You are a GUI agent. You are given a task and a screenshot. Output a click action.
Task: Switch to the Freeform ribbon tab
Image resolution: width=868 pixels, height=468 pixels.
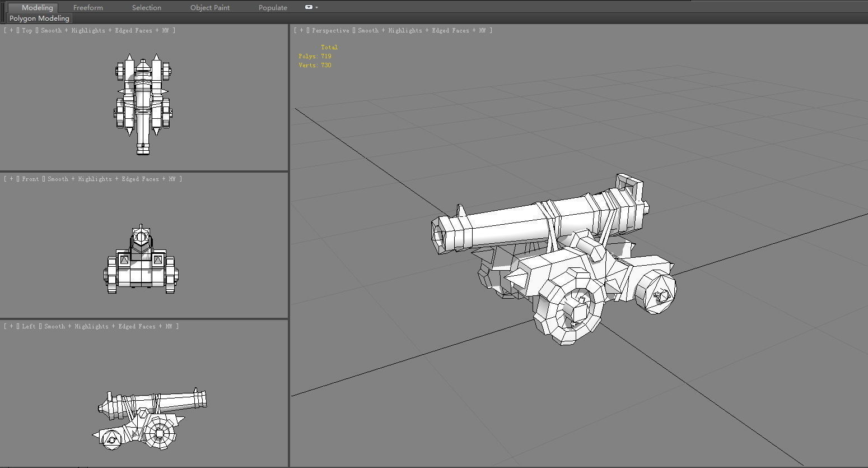(x=88, y=7)
